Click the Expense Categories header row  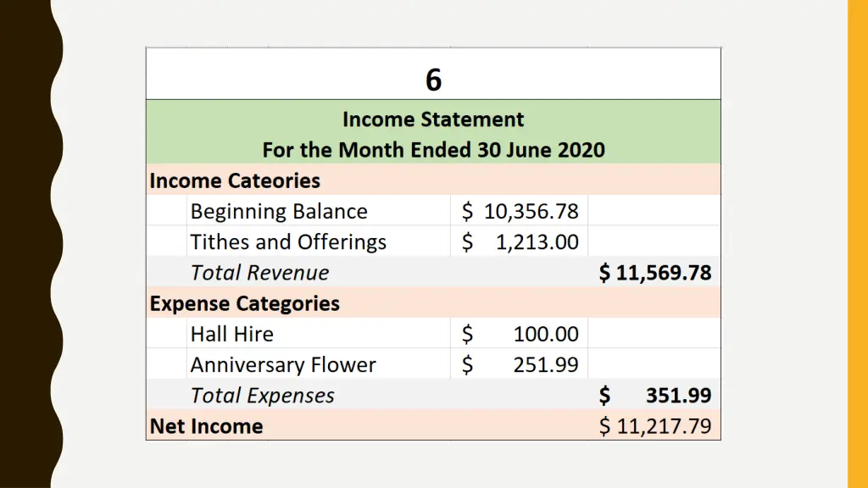[x=433, y=302]
